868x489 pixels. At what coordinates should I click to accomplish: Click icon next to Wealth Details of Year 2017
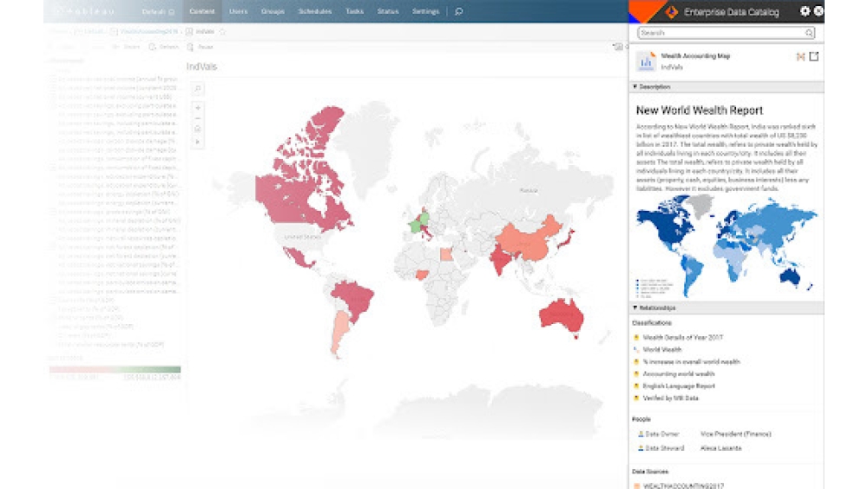636,337
